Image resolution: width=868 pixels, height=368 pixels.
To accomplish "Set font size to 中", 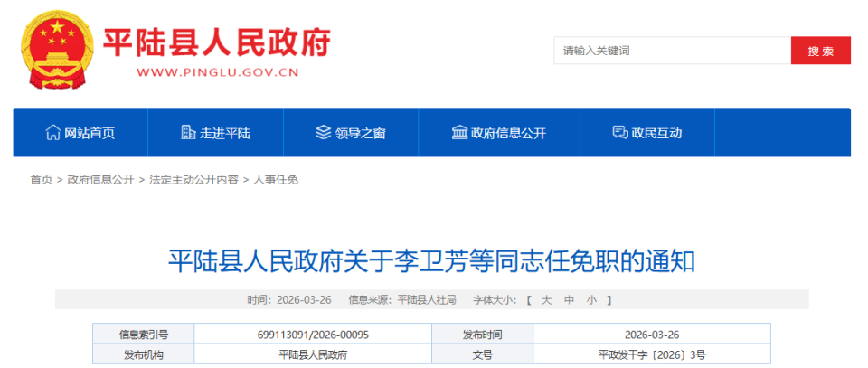I will 569,300.
